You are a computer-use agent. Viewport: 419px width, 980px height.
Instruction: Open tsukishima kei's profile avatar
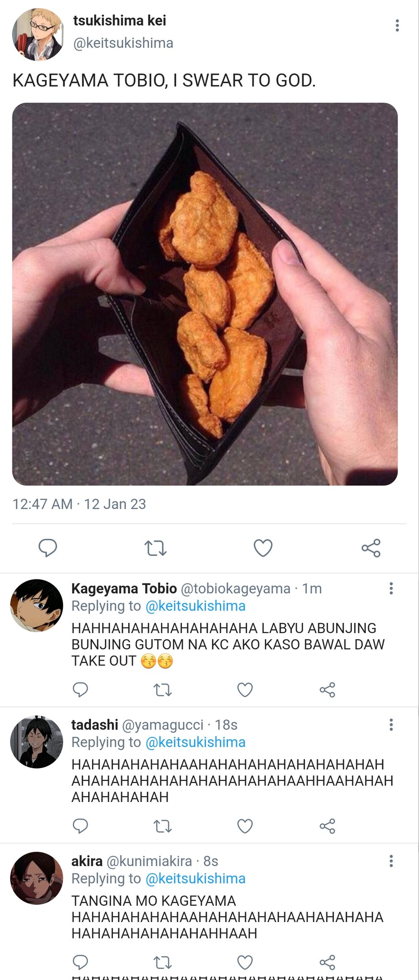tap(38, 34)
